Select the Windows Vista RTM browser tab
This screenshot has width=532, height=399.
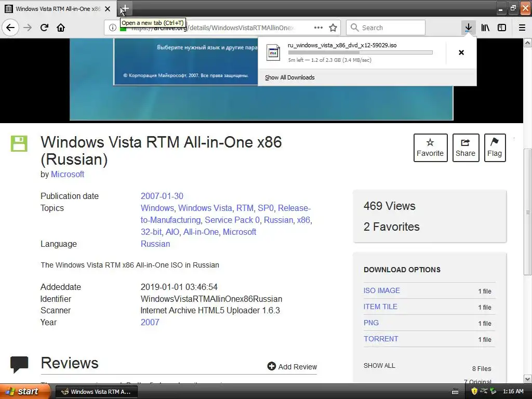(x=58, y=9)
